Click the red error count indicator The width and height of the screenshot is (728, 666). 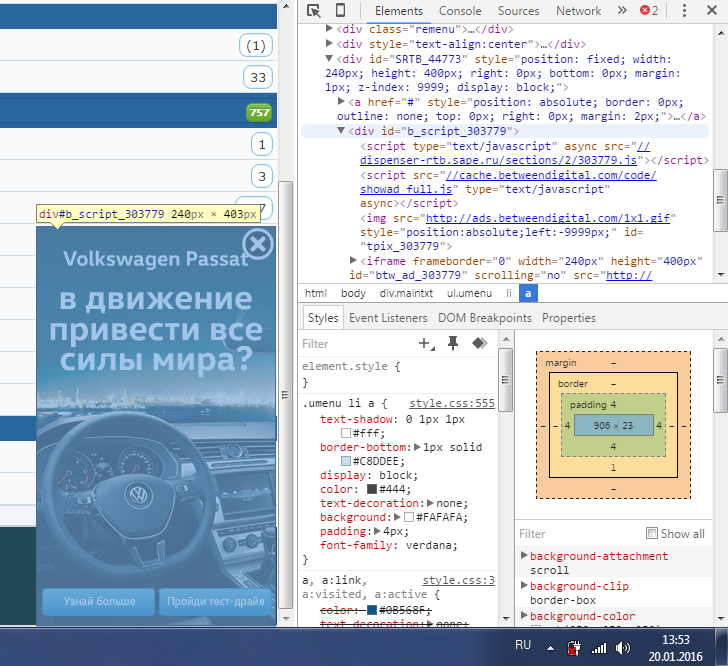point(650,11)
